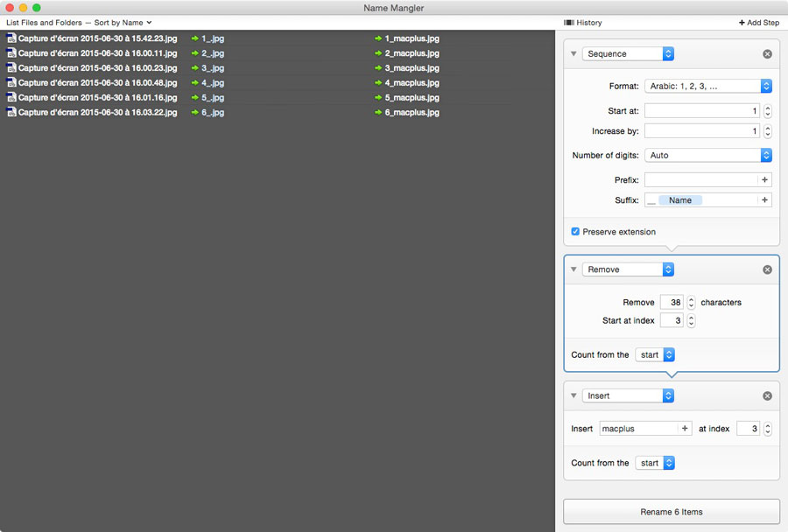The width and height of the screenshot is (788, 532).
Task: Click the Insert text field containing macplus
Action: pos(639,429)
